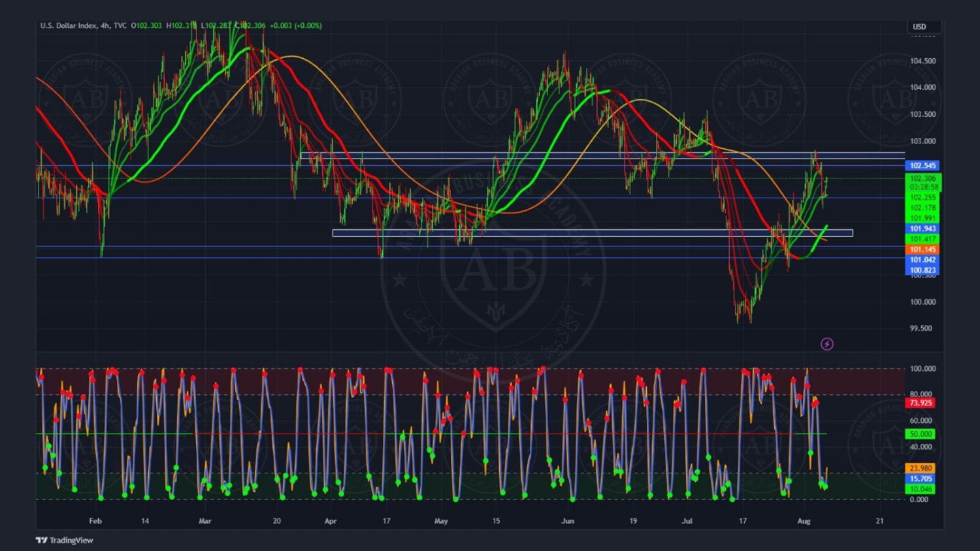Select the orange 23.980 oscillator value
The height and width of the screenshot is (551, 980).
tap(921, 468)
